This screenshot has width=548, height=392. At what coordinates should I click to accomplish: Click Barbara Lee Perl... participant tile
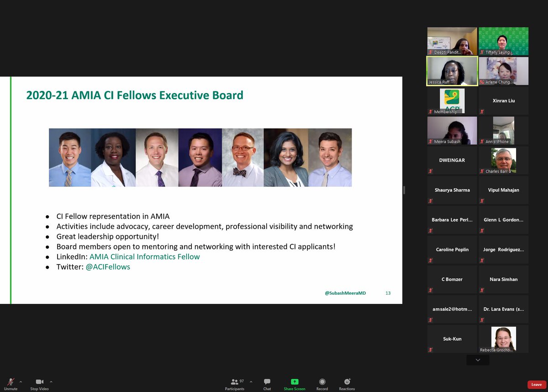452,220
